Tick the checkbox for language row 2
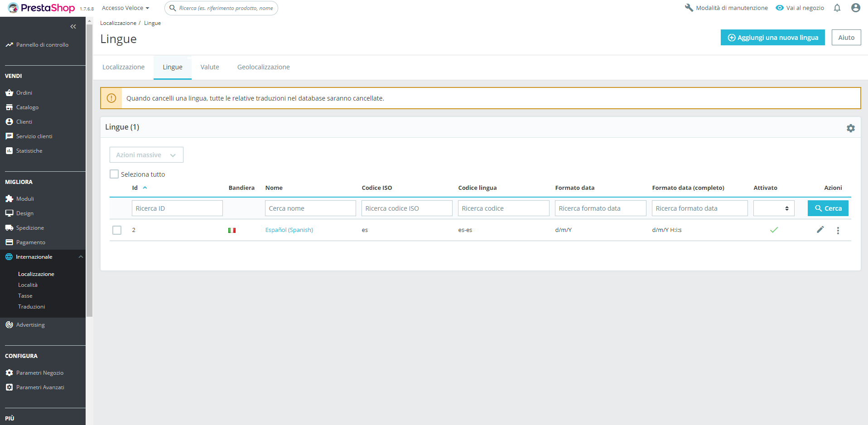 (x=117, y=230)
